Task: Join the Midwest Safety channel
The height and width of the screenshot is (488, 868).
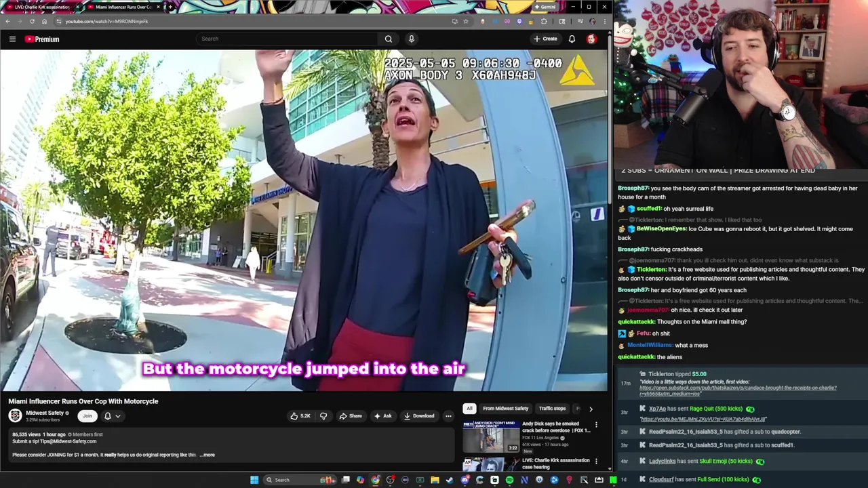Action: [x=87, y=416]
